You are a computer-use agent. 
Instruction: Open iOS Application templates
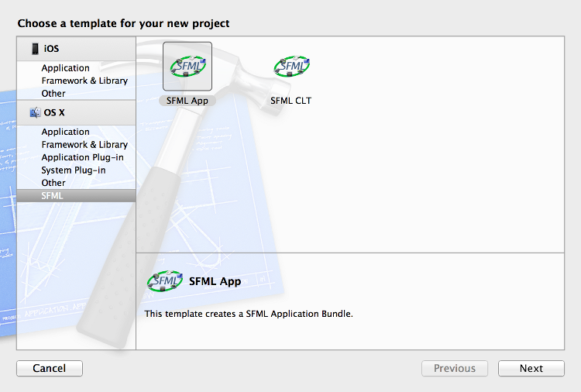66,68
